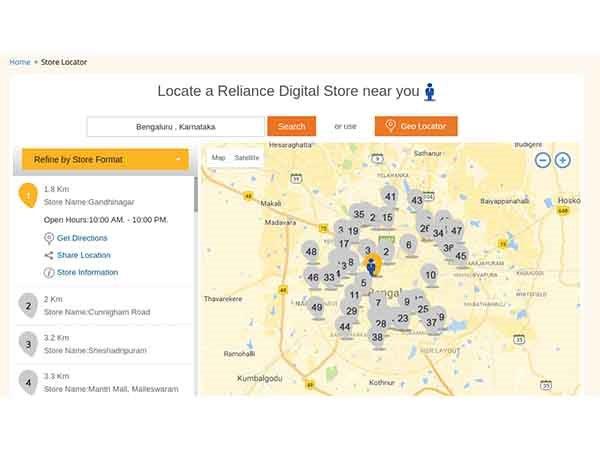
Task: Select map marker number 10
Action: coord(430,274)
